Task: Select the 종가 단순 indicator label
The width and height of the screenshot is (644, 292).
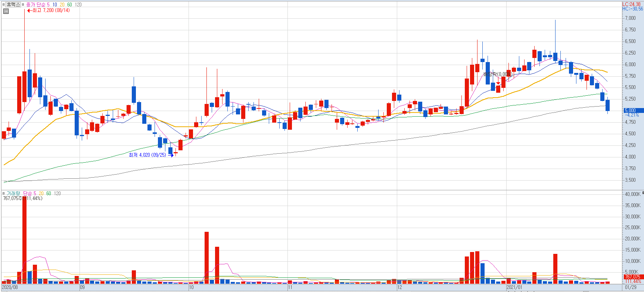Action: pos(35,4)
